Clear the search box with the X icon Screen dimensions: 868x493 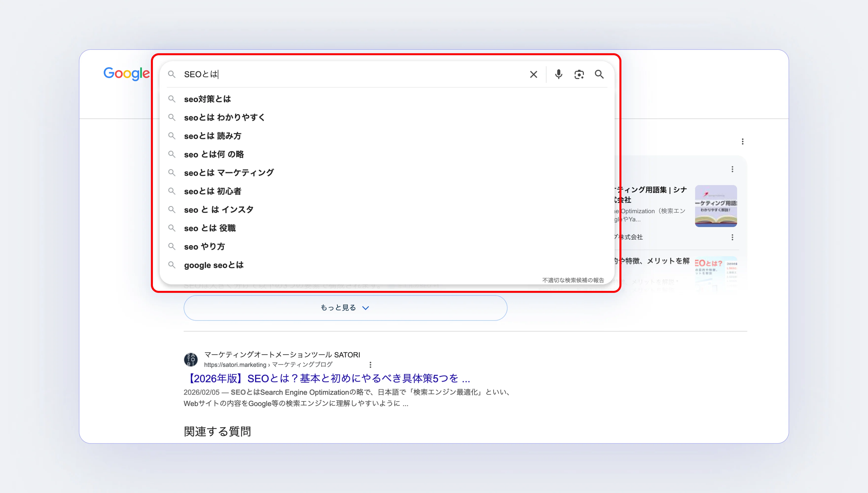[533, 74]
